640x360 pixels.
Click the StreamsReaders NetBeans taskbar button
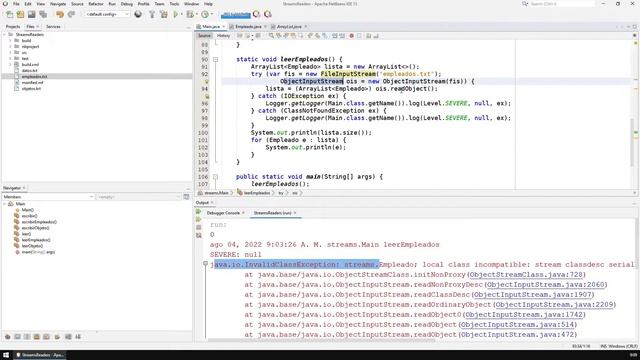[x=40, y=355]
